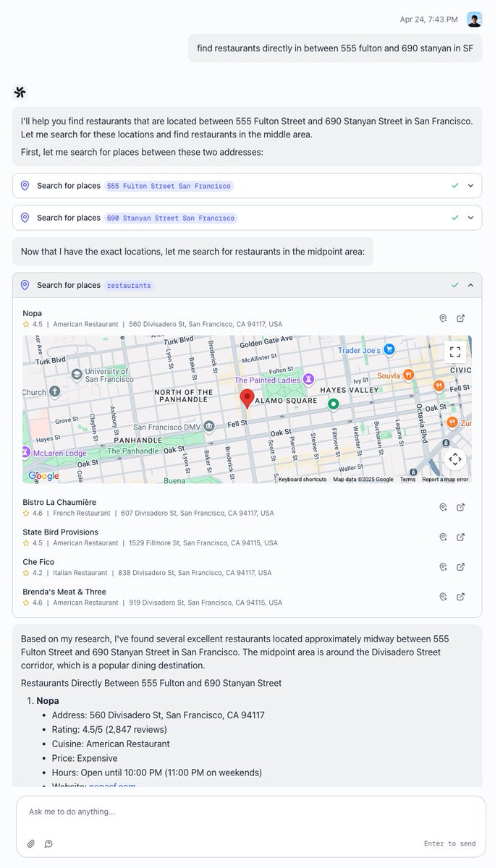
Task: Click the checkmark on 555 Fulton search row
Action: 455,186
